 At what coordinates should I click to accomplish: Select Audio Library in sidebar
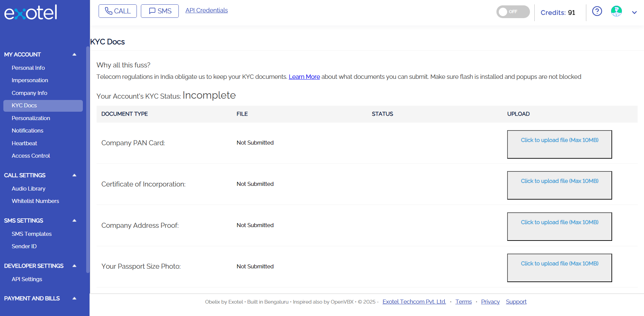point(29,189)
